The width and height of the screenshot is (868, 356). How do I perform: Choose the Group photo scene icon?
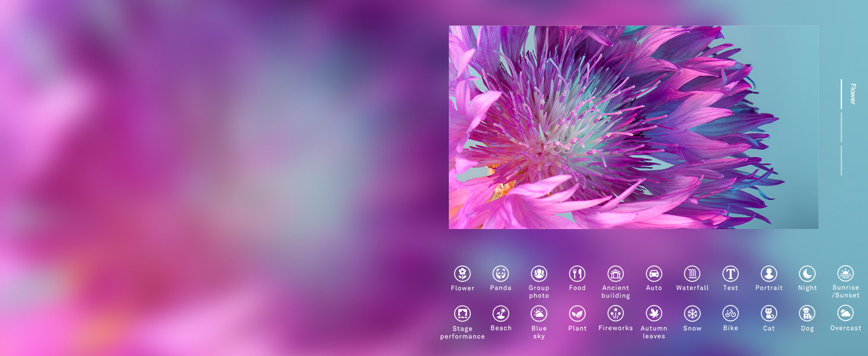[x=539, y=274]
